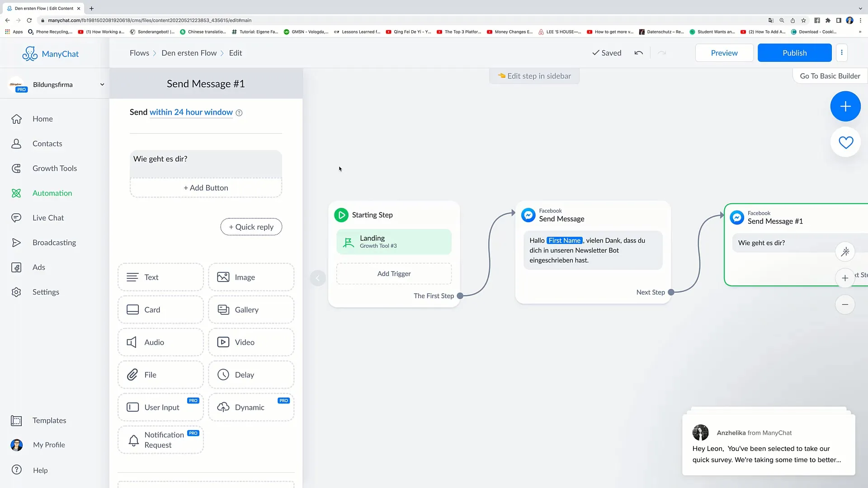This screenshot has width=868, height=488.
Task: Add a Delay block
Action: pyautogui.click(x=251, y=375)
